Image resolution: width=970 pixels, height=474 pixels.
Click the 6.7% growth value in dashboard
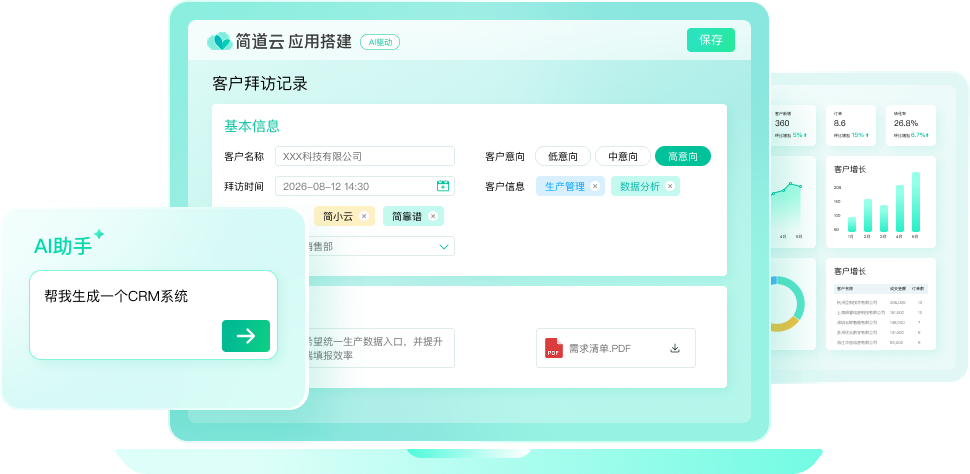917,135
